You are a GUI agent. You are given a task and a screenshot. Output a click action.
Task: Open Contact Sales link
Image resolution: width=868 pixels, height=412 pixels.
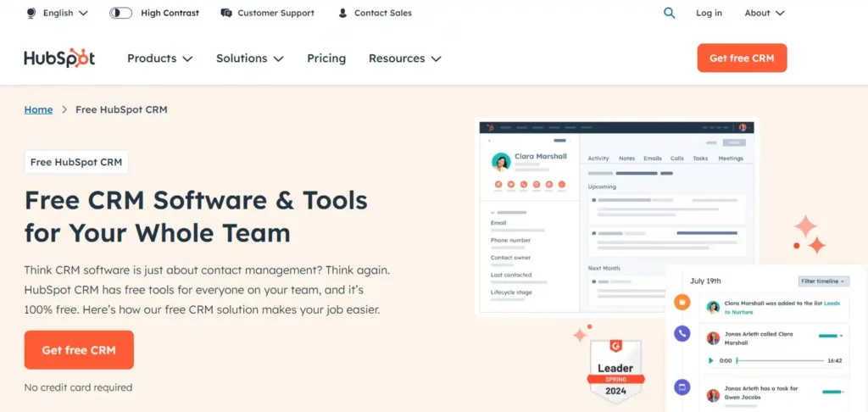point(383,13)
